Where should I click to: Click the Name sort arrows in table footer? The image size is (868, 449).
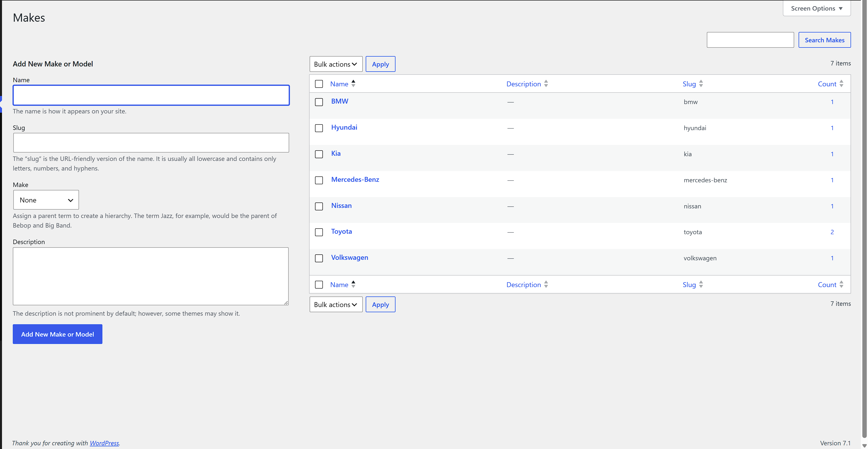(353, 284)
